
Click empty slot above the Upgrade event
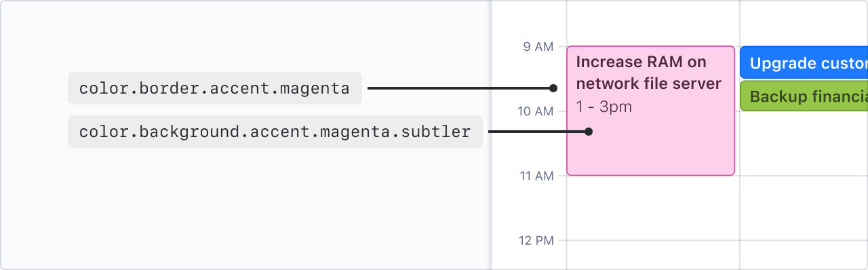point(804,23)
